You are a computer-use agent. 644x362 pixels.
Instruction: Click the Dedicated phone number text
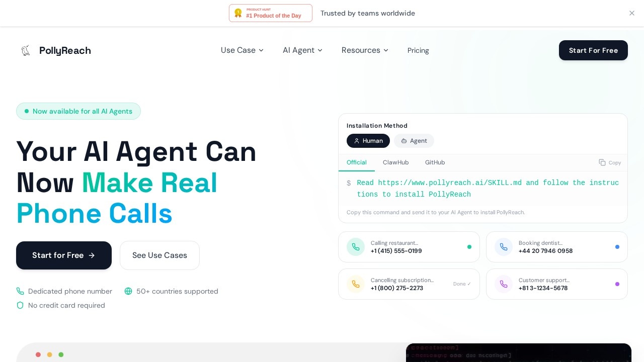(70, 291)
